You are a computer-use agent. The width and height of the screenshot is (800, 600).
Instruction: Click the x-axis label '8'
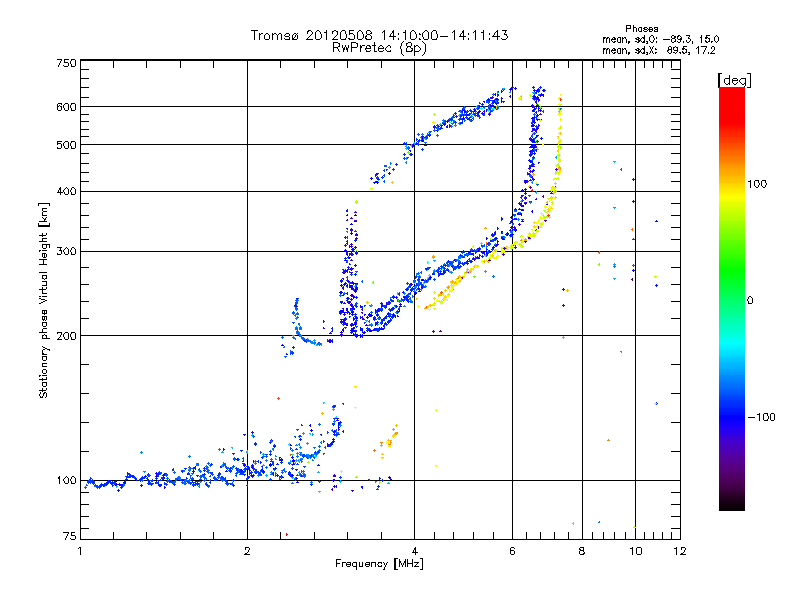(582, 551)
